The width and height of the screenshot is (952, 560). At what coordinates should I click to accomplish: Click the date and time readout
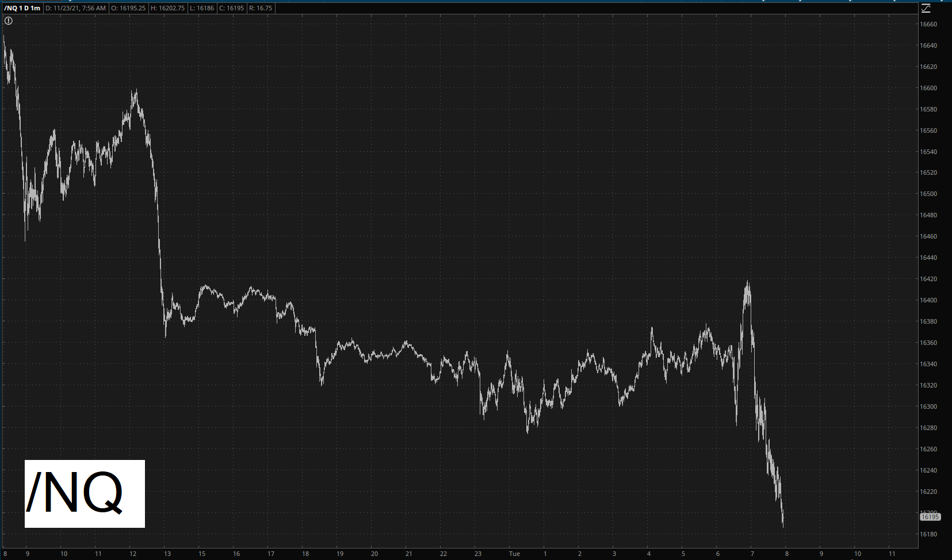click(75, 8)
